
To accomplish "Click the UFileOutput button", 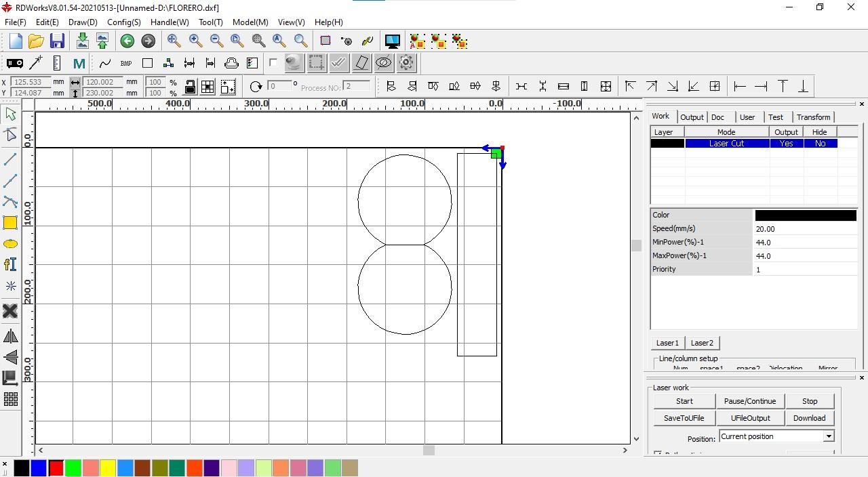I will 750,418.
